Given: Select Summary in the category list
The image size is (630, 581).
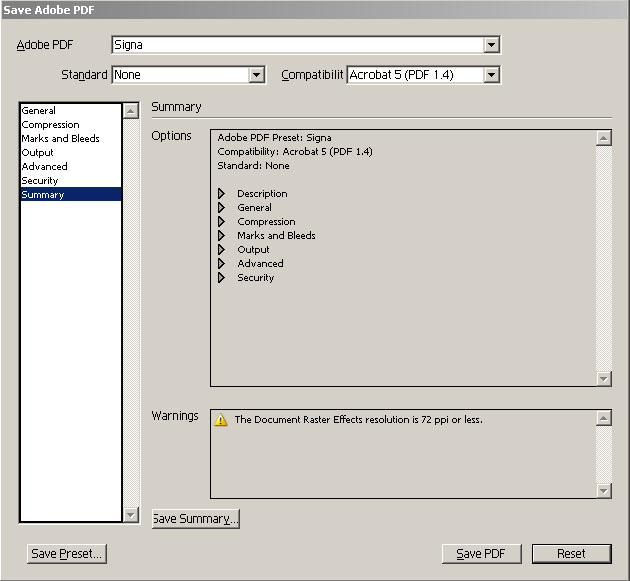Looking at the screenshot, I should 71,194.
